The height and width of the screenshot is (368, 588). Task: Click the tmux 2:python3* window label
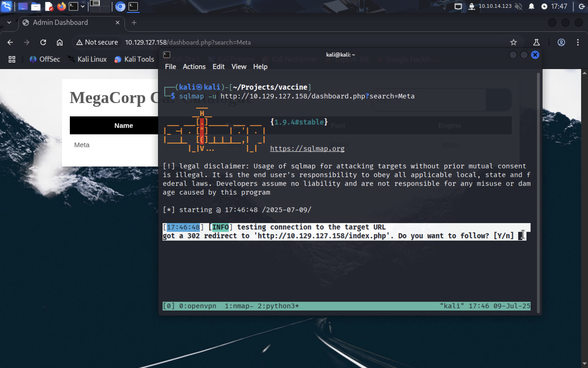tap(278, 306)
